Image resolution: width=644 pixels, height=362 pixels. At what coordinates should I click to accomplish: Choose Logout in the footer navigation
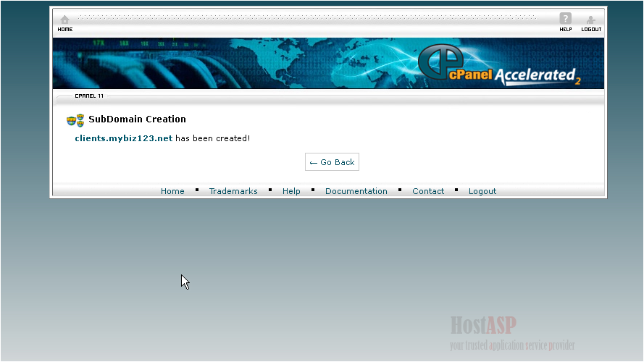(482, 191)
